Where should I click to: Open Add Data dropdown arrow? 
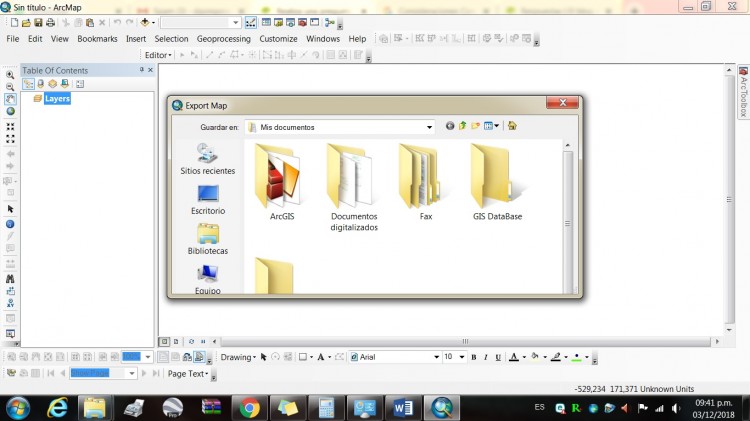click(x=154, y=22)
